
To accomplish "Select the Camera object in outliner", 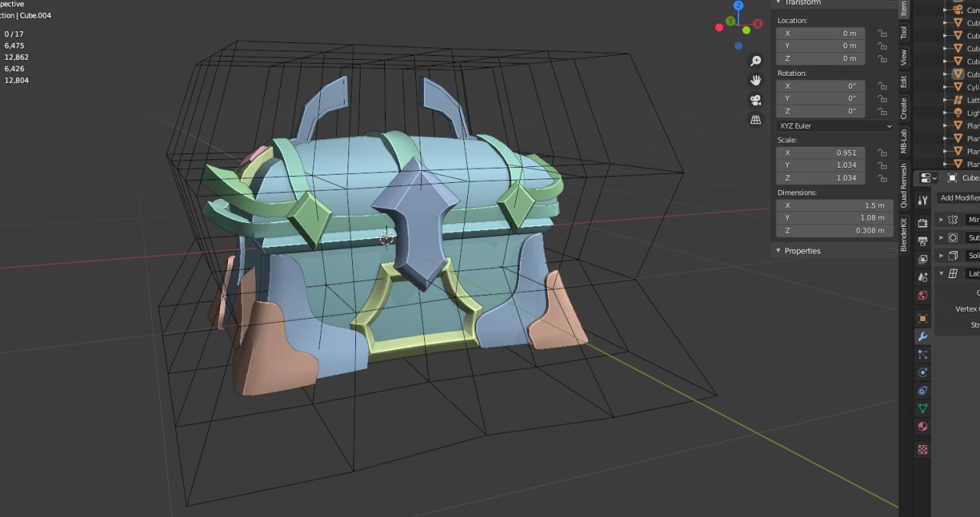I will 966,10.
